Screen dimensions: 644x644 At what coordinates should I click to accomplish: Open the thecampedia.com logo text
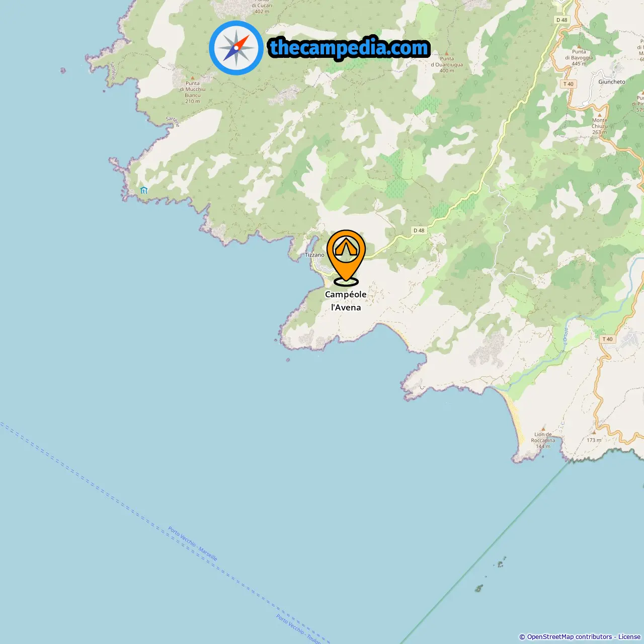349,48
